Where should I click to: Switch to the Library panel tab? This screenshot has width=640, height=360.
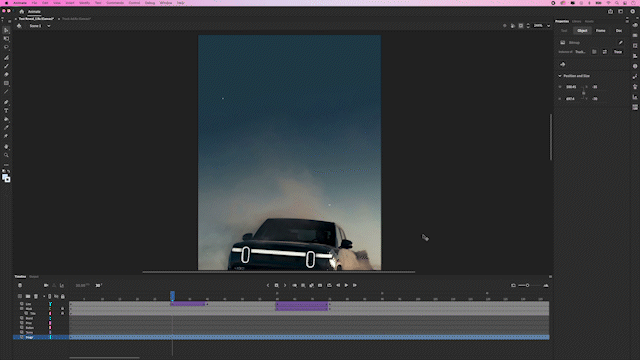click(576, 21)
